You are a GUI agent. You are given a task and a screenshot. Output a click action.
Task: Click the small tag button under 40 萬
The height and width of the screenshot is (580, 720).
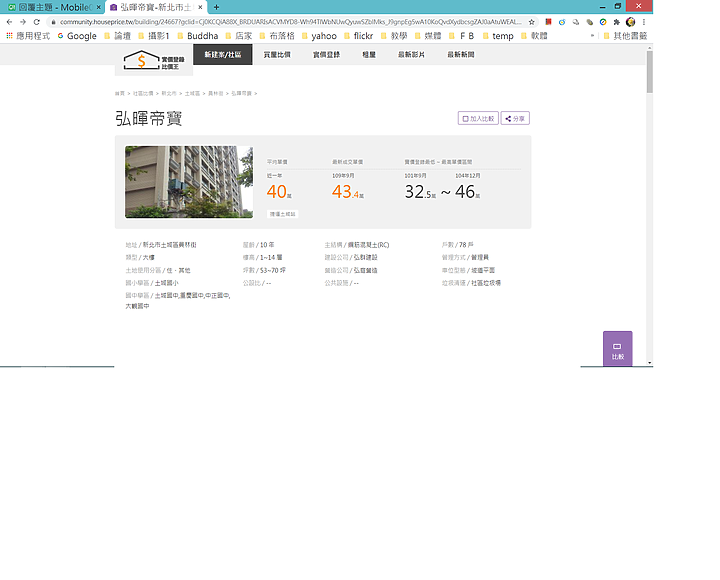point(283,214)
